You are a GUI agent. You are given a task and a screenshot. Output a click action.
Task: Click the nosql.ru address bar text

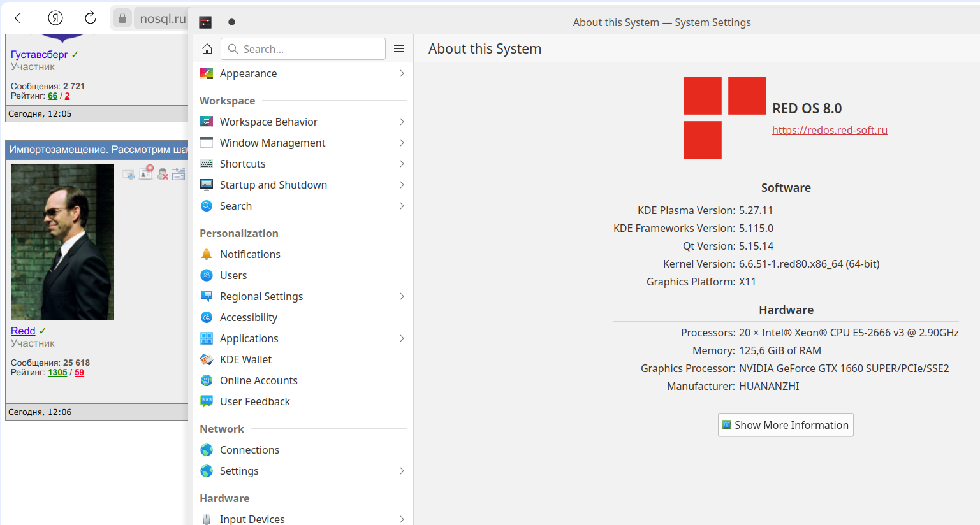pyautogui.click(x=163, y=18)
